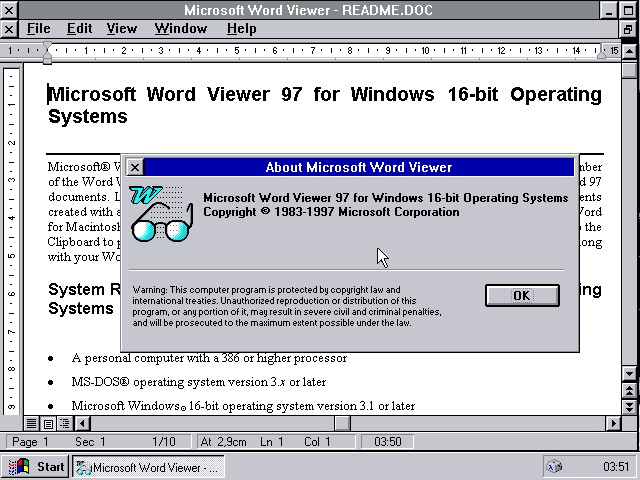Click Microsoft Word Viewer taskbar button
This screenshot has width=640, height=480.
148,467
